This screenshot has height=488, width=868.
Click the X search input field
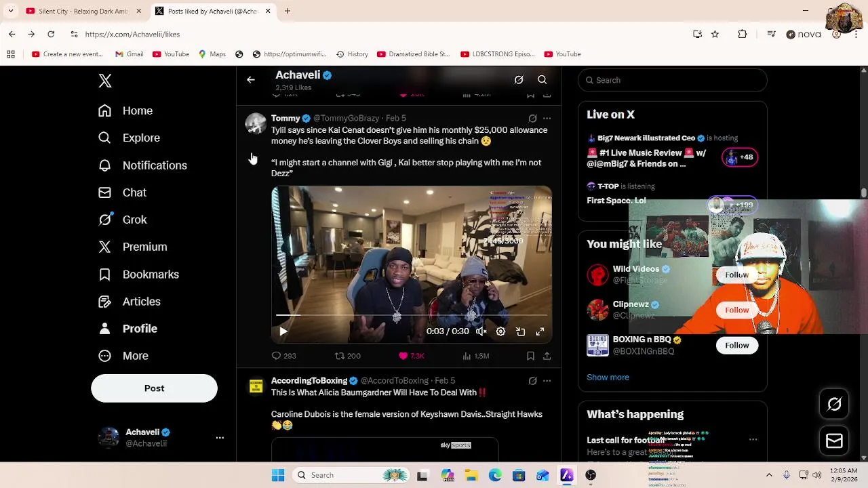[673, 80]
